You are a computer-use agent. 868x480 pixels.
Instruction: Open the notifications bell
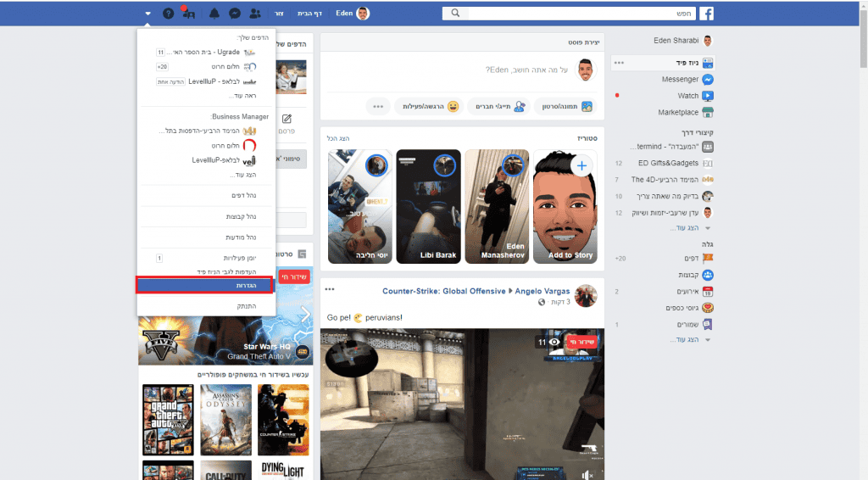click(x=214, y=14)
